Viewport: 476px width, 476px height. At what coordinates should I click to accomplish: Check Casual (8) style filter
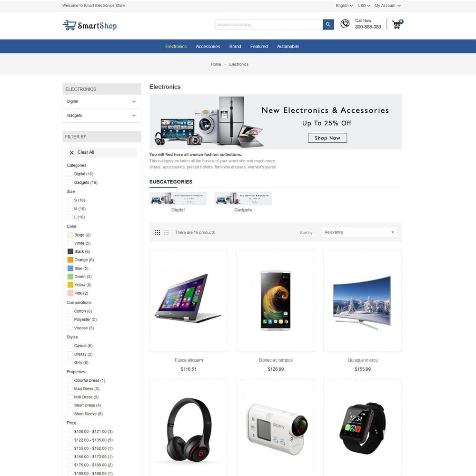click(x=70, y=346)
